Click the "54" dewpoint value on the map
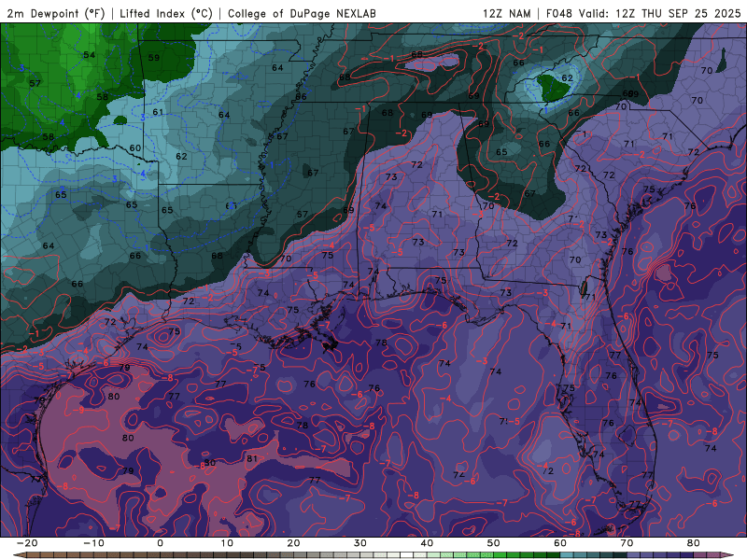 [x=89, y=55]
